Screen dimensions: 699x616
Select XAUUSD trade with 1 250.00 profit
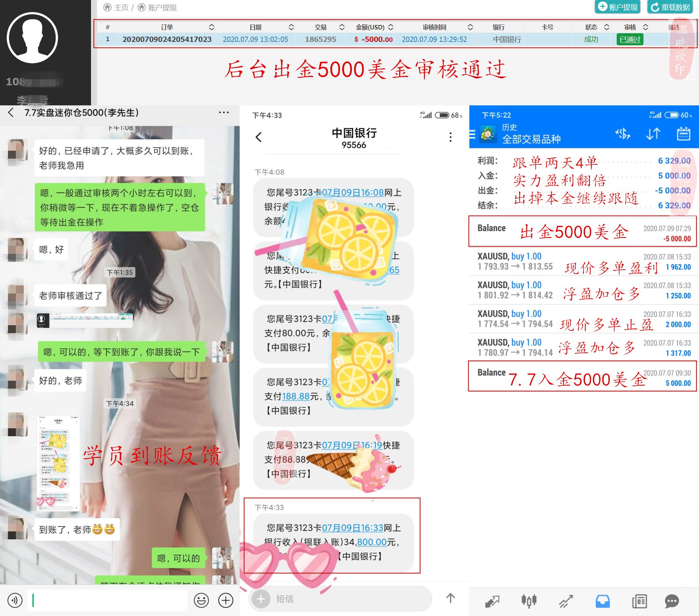point(584,290)
